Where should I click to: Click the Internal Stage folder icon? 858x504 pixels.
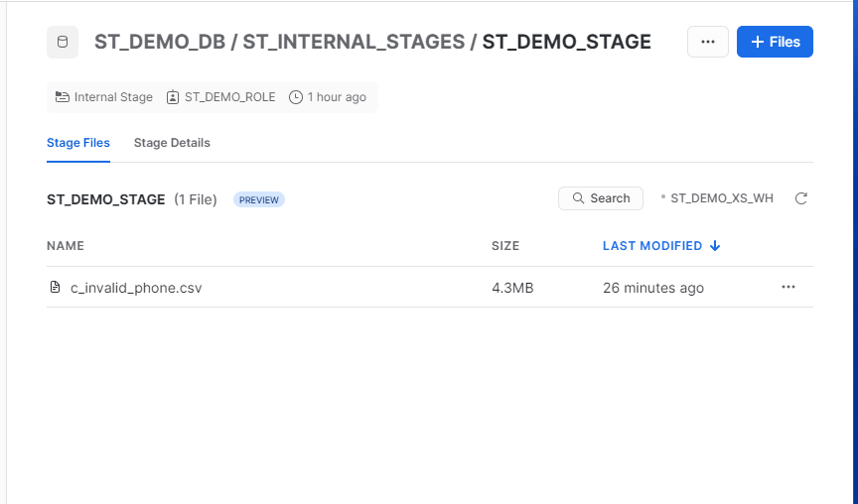pos(64,97)
